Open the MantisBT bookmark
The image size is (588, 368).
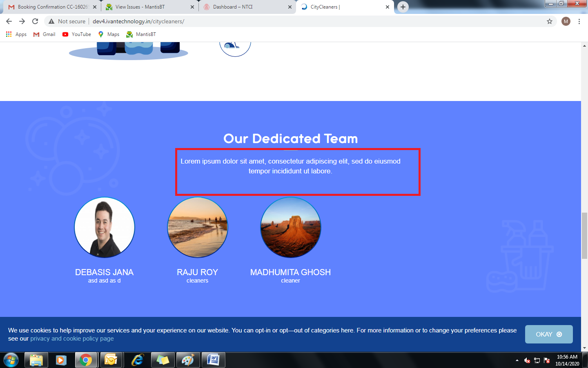pyautogui.click(x=141, y=34)
